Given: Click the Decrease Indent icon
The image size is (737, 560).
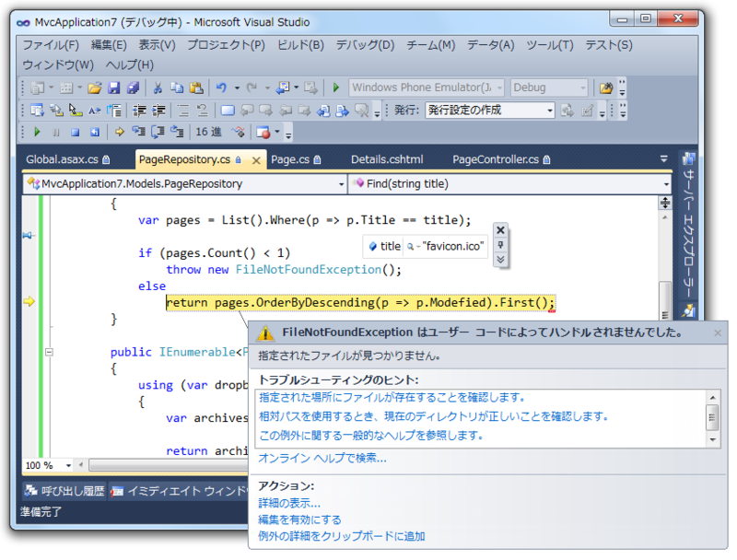Looking at the screenshot, I should [x=139, y=111].
